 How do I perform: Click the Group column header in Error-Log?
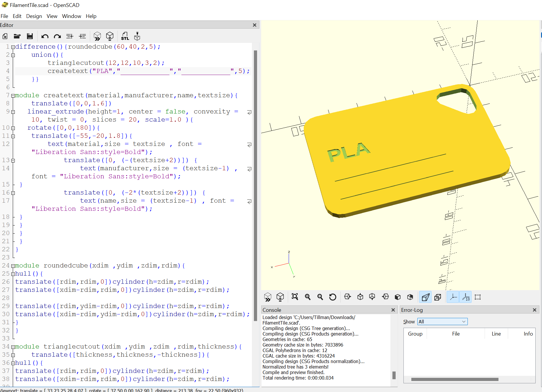[x=415, y=334]
